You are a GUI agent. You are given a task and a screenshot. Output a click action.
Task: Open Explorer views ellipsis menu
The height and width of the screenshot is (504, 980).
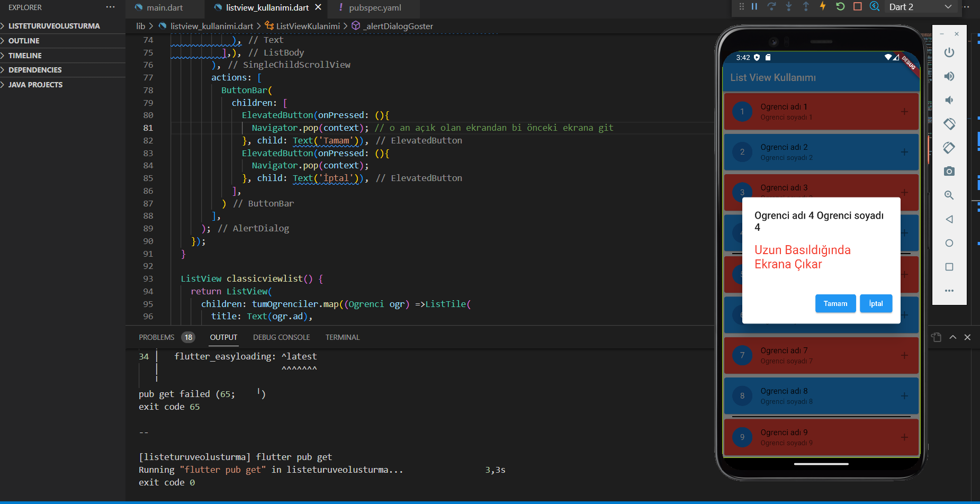[x=110, y=7]
